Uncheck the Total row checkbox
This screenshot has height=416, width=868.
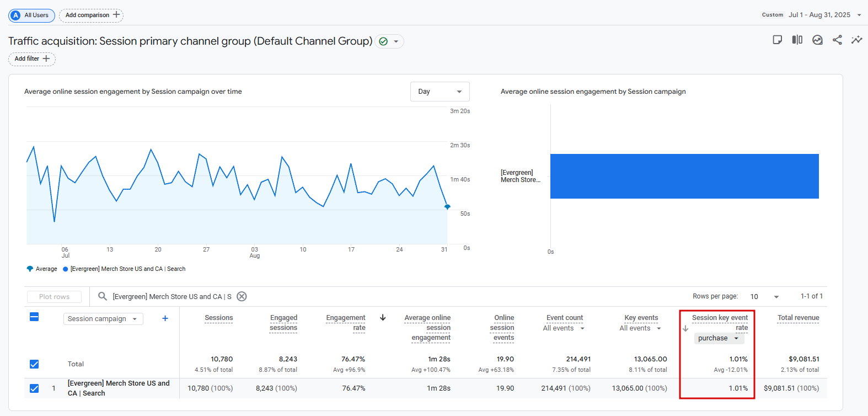pyautogui.click(x=34, y=364)
